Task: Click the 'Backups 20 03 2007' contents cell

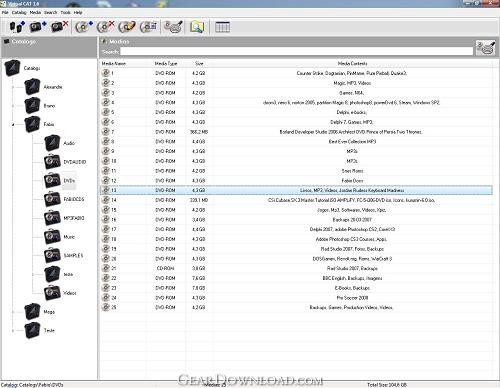Action: [352, 219]
